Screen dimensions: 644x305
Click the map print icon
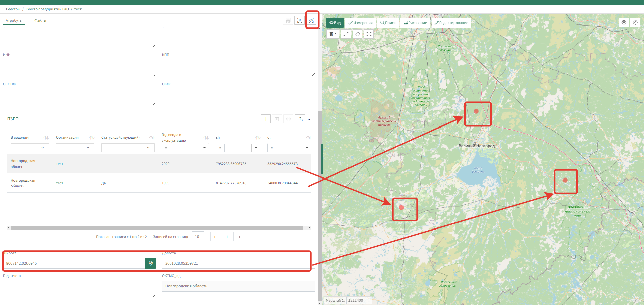624,22
